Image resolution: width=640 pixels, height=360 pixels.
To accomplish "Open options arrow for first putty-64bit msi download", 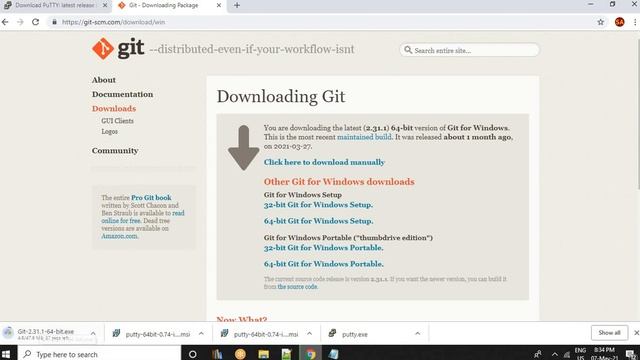I will click(x=201, y=333).
